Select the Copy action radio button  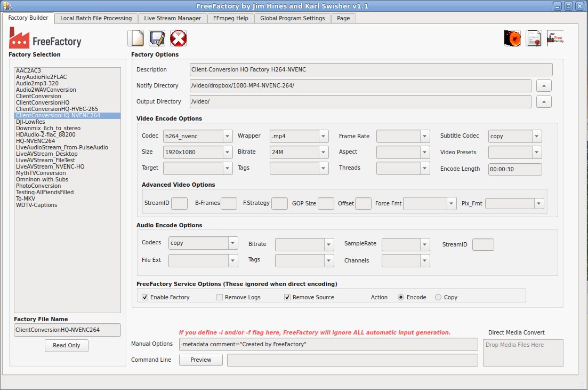[438, 297]
